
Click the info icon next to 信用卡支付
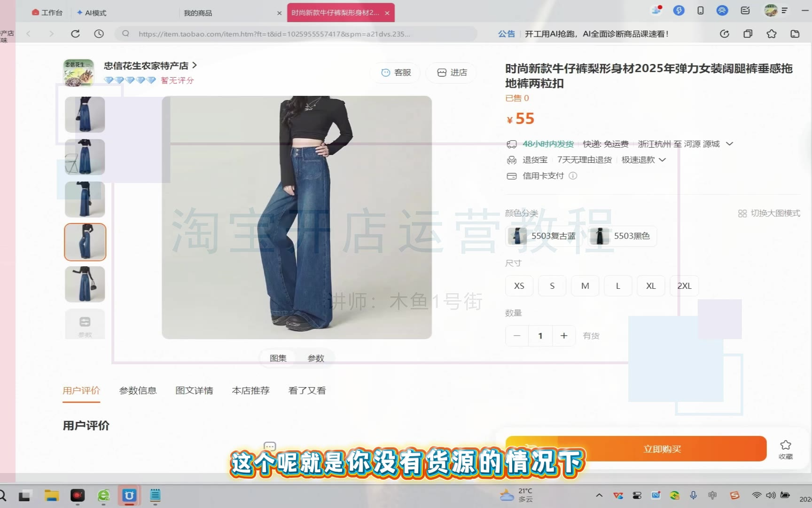pos(573,176)
